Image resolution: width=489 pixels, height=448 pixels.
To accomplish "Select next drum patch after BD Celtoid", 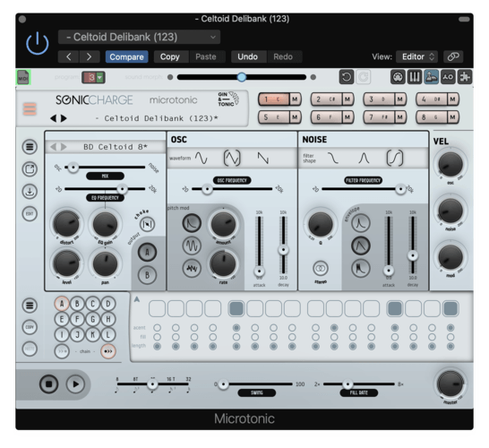I will pos(64,147).
